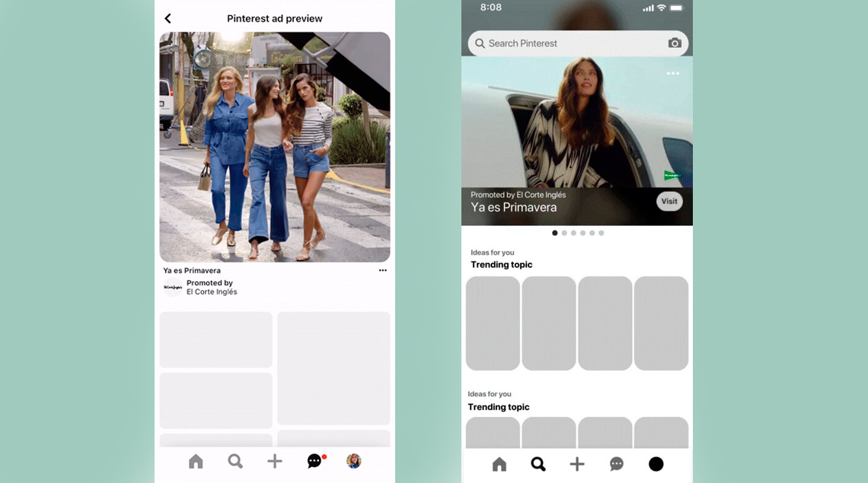The height and width of the screenshot is (483, 868).
Task: Select the Search magnifier icon in bottom navigation
Action: point(235,461)
